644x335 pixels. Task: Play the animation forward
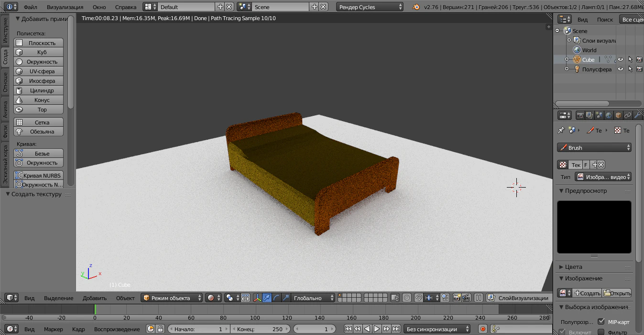click(377, 329)
